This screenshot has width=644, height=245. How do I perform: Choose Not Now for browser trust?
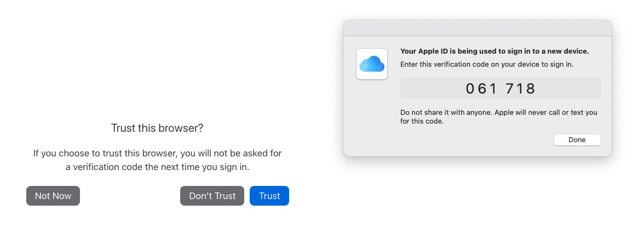[x=53, y=196]
